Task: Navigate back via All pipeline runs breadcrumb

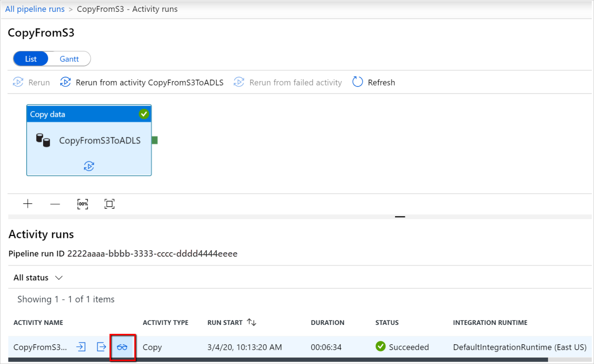Action: [x=35, y=8]
